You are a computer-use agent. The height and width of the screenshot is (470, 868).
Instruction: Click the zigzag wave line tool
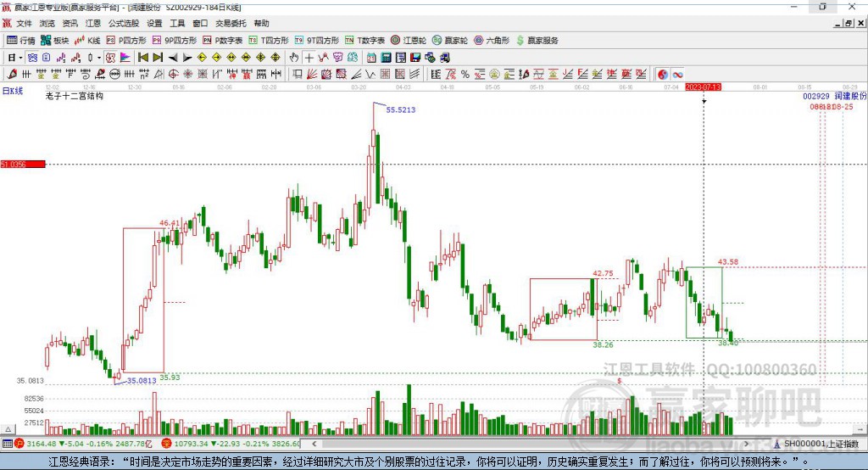(x=370, y=75)
